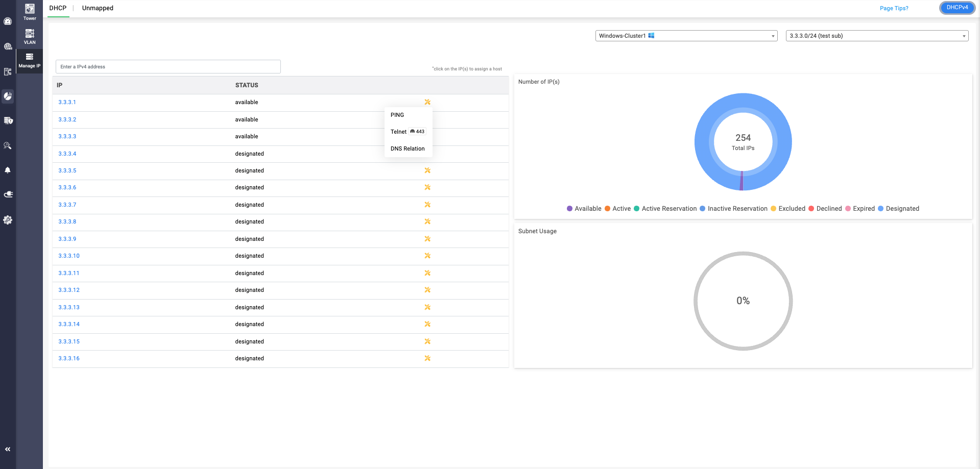The height and width of the screenshot is (469, 980).
Task: Choose DNS Relation from the popup menu
Action: coord(408,149)
